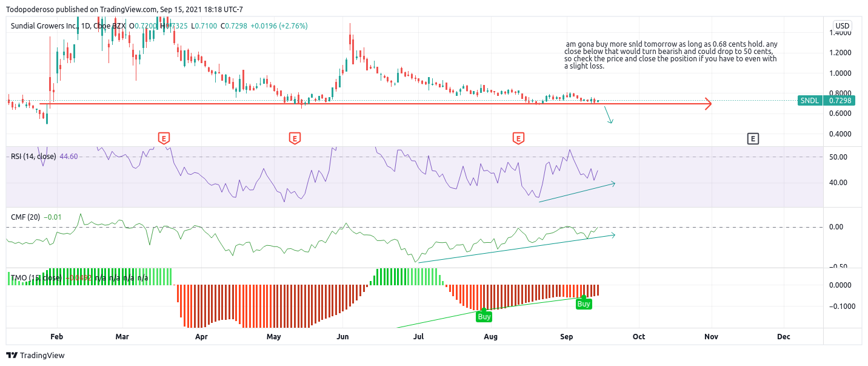
Task: Open the USD currency selector
Action: click(x=843, y=25)
